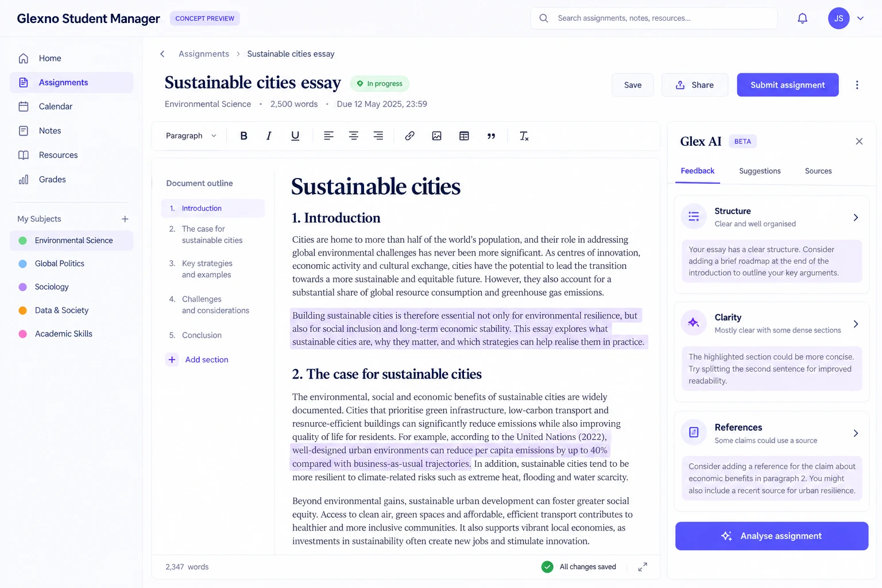Select the Feedback tab
The width and height of the screenshot is (882, 588).
[698, 171]
